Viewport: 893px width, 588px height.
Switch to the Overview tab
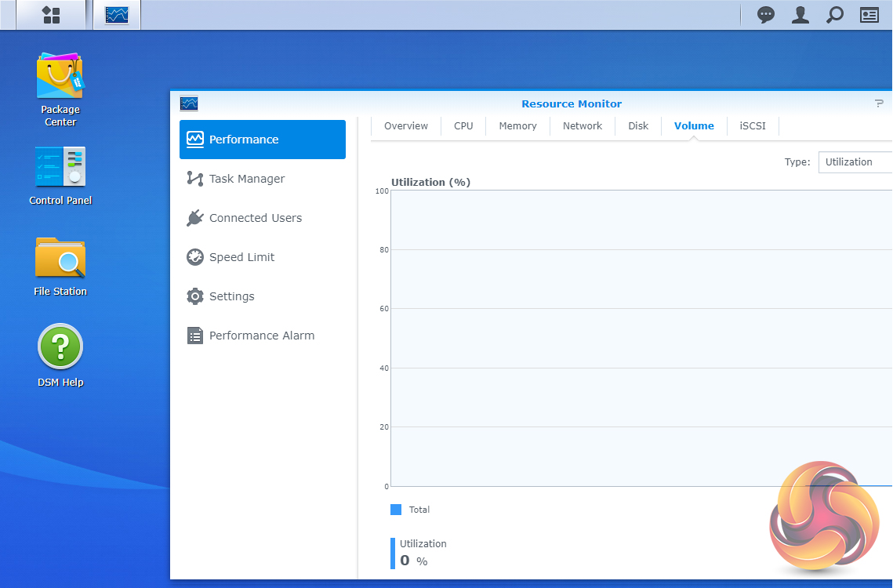pyautogui.click(x=406, y=126)
